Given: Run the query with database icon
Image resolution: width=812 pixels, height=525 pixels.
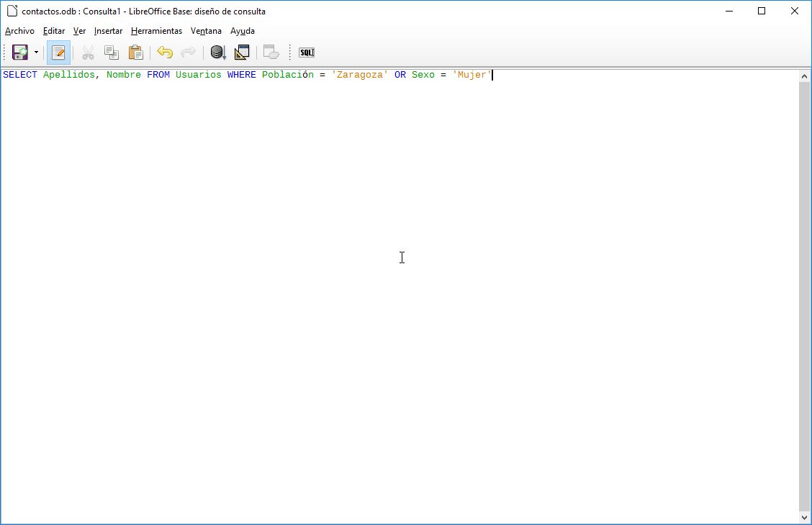Looking at the screenshot, I should [x=217, y=52].
